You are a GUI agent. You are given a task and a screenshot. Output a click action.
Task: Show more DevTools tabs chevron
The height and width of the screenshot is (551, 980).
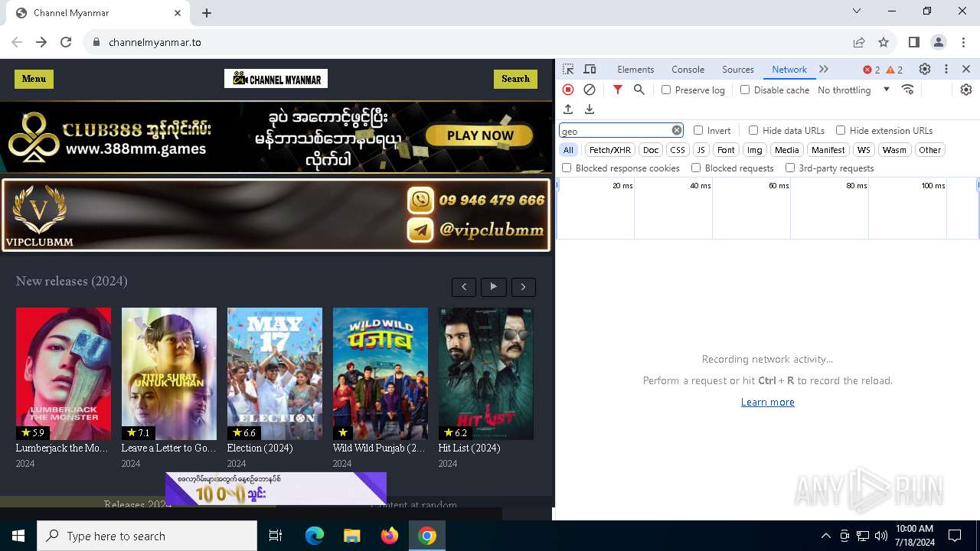click(824, 69)
